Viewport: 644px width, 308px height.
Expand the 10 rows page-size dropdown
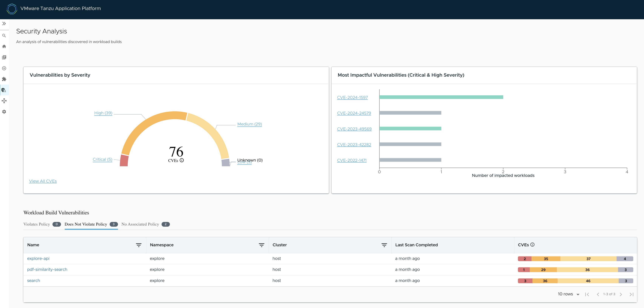coord(569,294)
